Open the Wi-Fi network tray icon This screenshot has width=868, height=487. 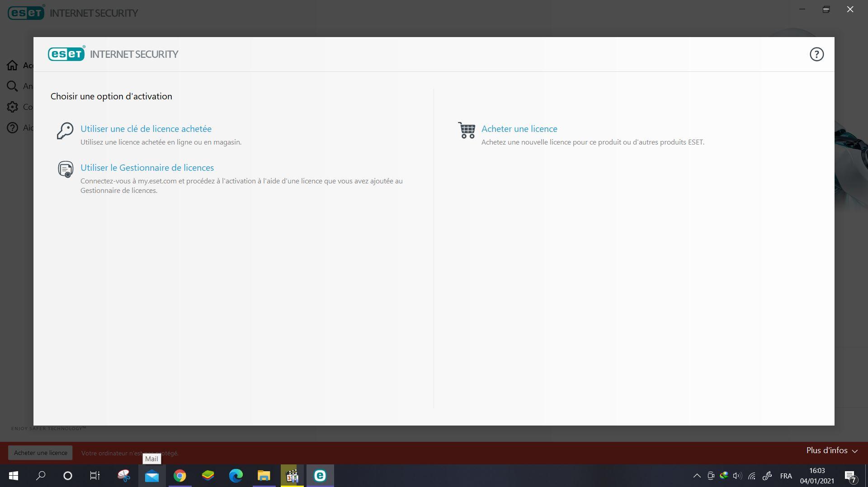click(752, 476)
